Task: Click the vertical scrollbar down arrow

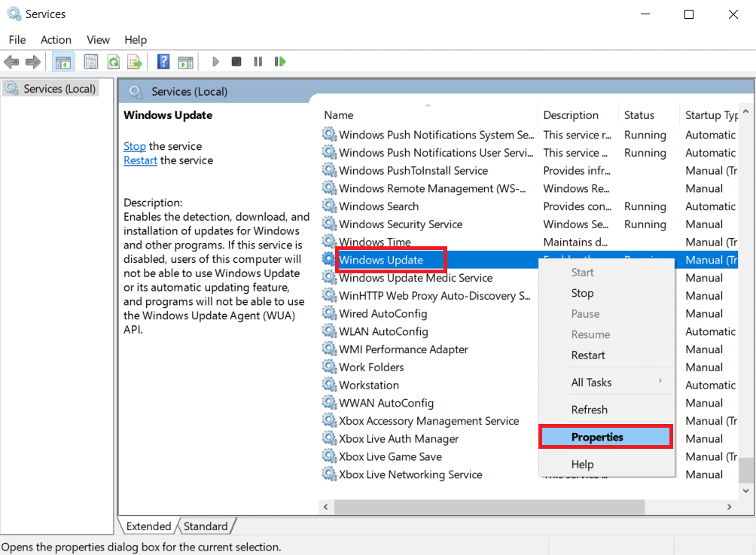Action: click(745, 489)
